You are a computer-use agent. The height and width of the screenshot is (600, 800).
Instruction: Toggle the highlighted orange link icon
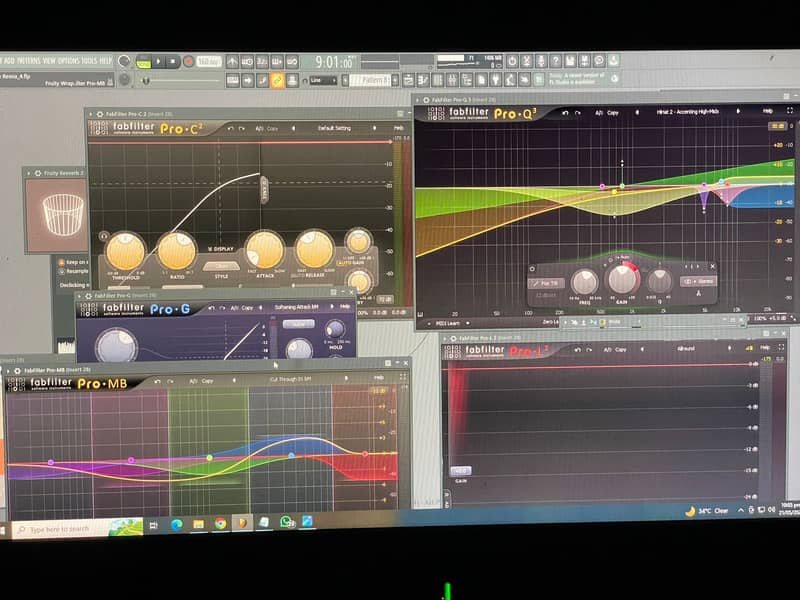(x=277, y=80)
